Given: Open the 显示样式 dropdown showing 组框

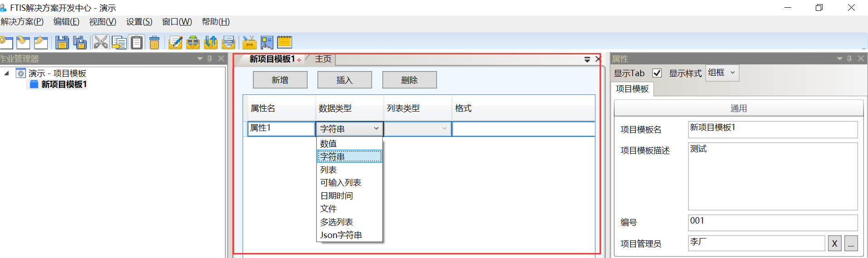Looking at the screenshot, I should click(x=722, y=73).
